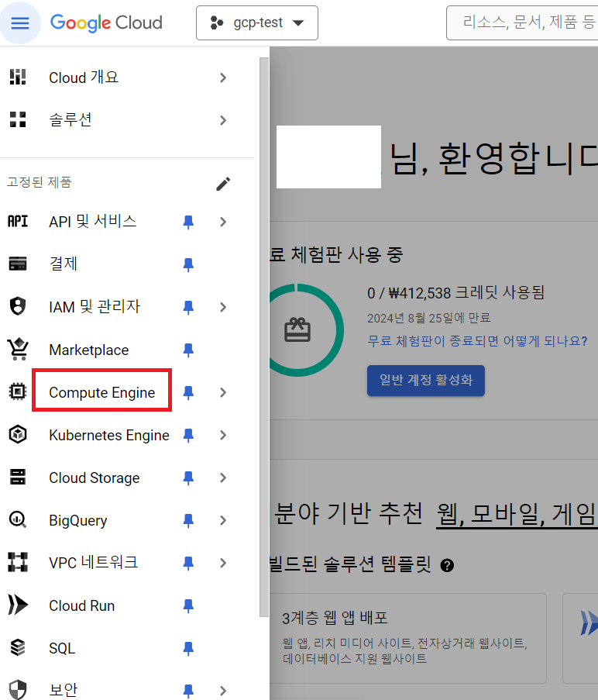Open Marketplace
The height and width of the screenshot is (700, 598).
(x=89, y=350)
